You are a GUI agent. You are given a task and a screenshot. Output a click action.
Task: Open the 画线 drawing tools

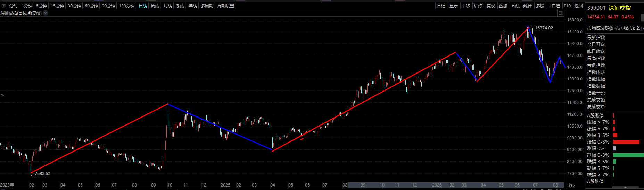point(515,6)
